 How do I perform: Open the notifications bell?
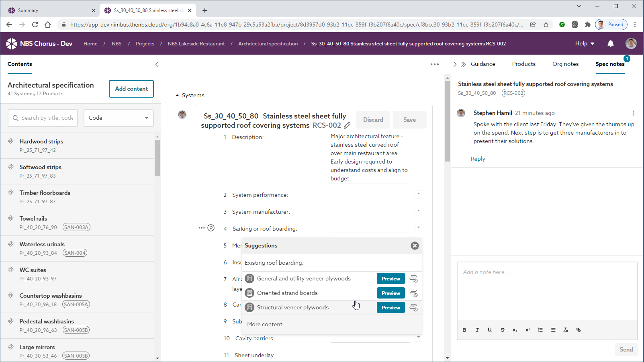pos(611,43)
